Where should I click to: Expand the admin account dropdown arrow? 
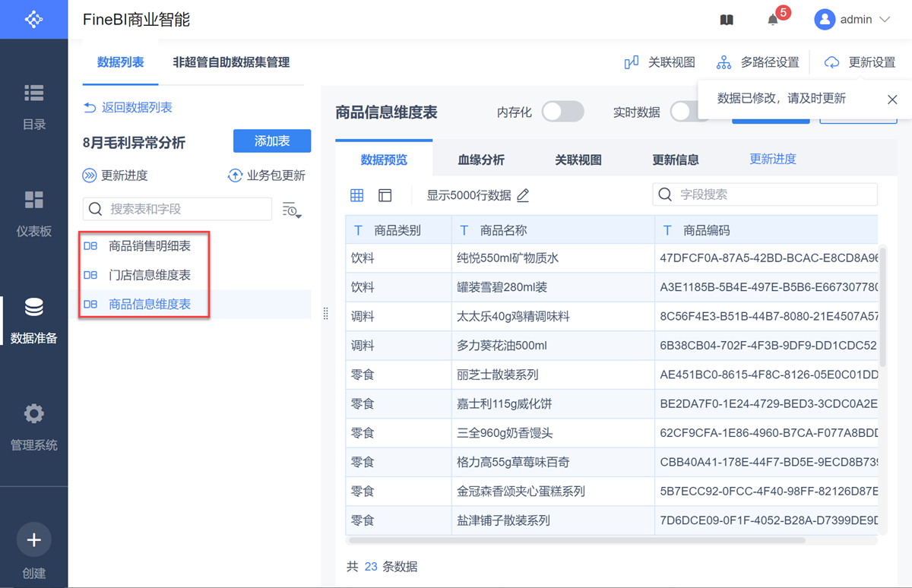click(x=884, y=20)
